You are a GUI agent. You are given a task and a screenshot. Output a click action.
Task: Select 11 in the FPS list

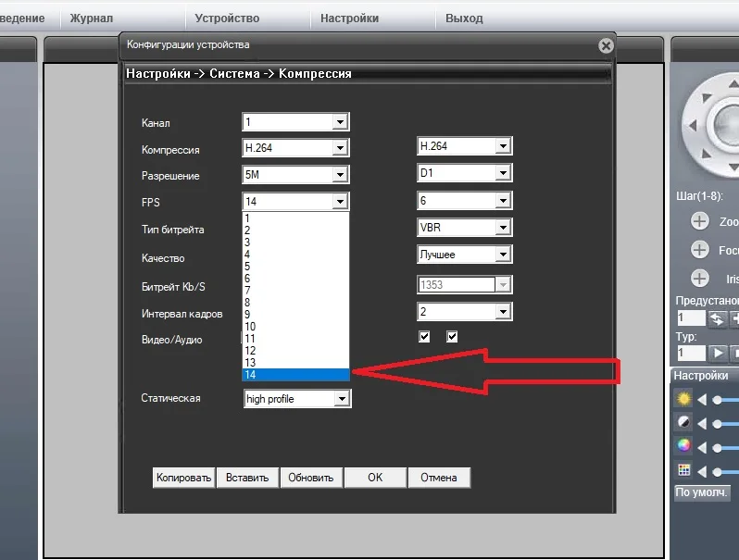point(295,338)
